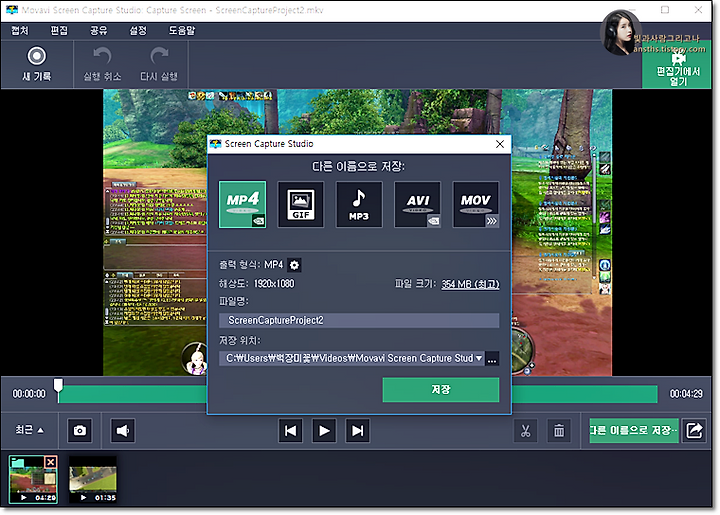The image size is (720, 515).
Task: Browse for save folder with ... button
Action: [492, 358]
